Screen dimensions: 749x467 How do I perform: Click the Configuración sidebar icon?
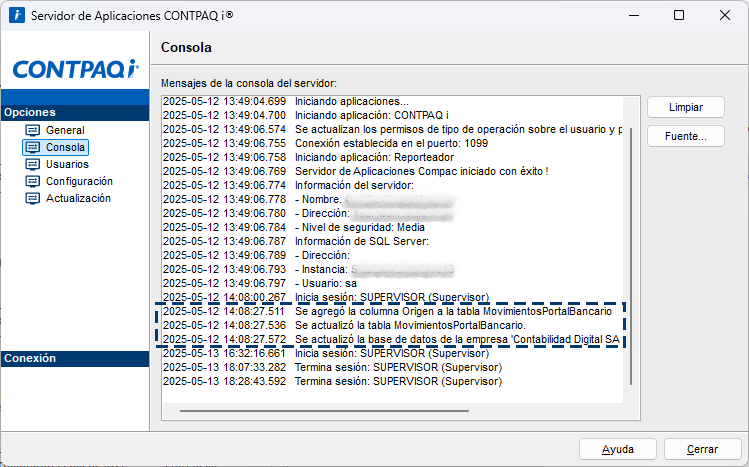[32, 181]
